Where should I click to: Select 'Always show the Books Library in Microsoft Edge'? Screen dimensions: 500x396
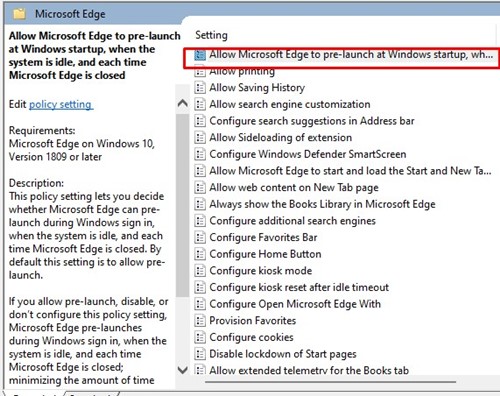click(322, 204)
